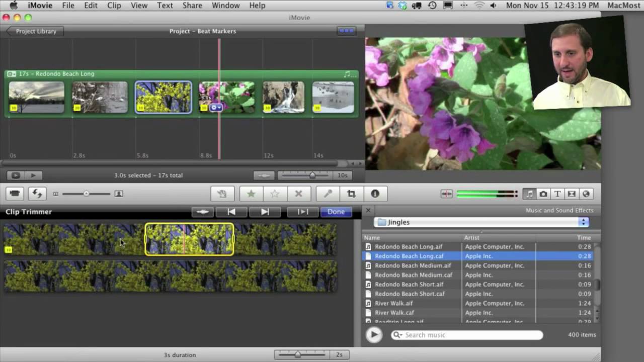Reject selection with the X button
644x362 pixels.
tap(298, 194)
